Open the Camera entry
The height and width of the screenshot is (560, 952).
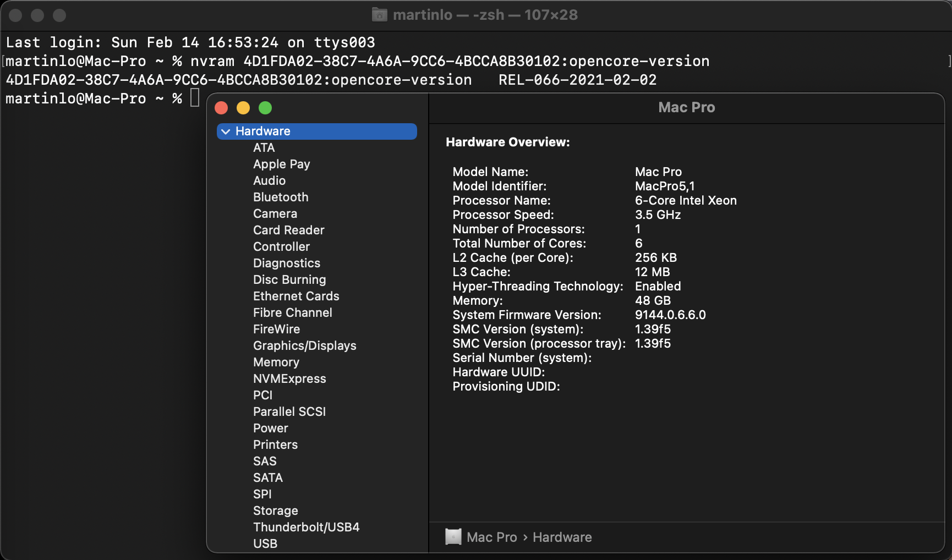click(x=275, y=214)
